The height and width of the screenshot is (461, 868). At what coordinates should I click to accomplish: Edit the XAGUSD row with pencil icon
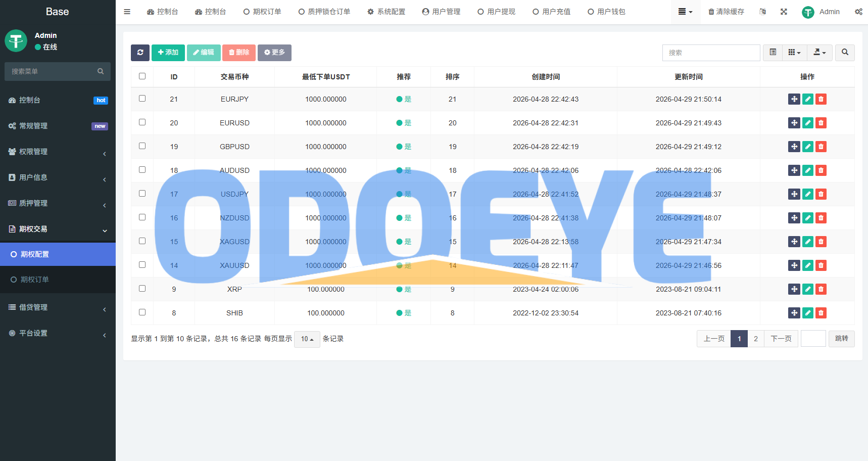pyautogui.click(x=808, y=242)
